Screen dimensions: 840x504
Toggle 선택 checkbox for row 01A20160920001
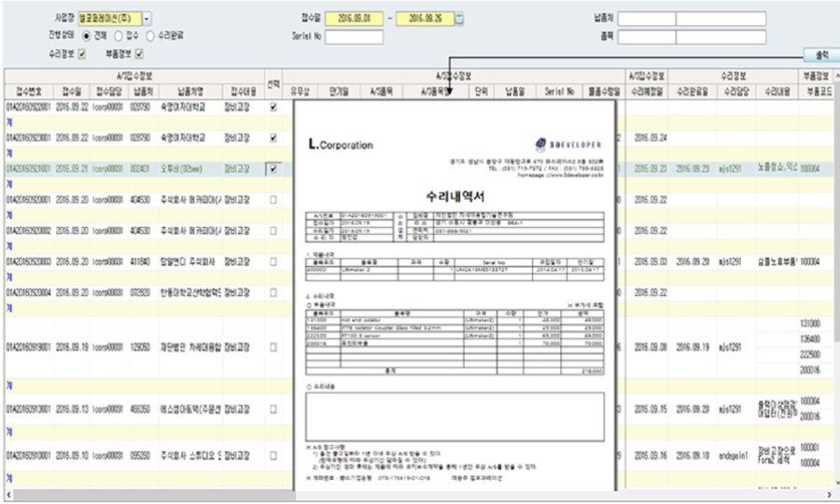click(x=273, y=200)
